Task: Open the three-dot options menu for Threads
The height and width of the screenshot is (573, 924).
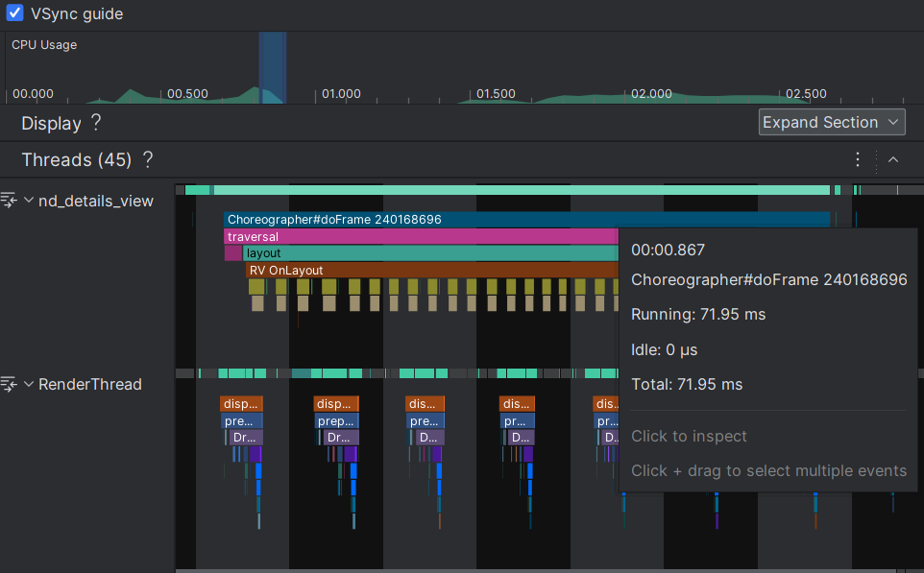Action: click(858, 159)
